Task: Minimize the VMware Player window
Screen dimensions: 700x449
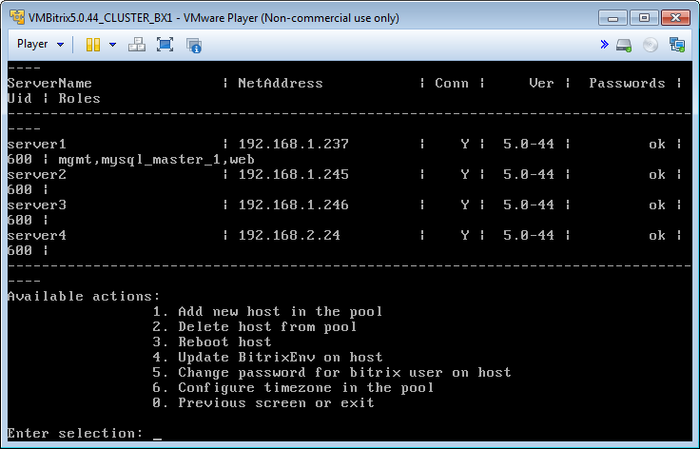Action: click(613, 18)
